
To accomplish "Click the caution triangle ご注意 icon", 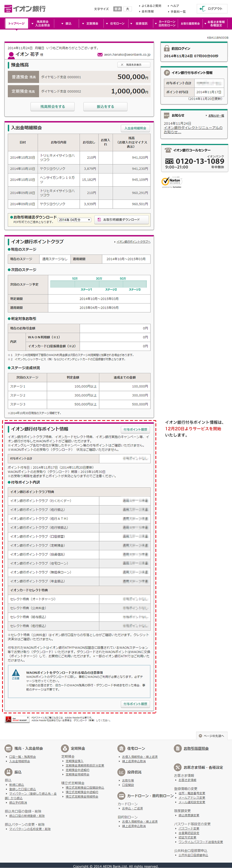I will [x=16, y=672].
